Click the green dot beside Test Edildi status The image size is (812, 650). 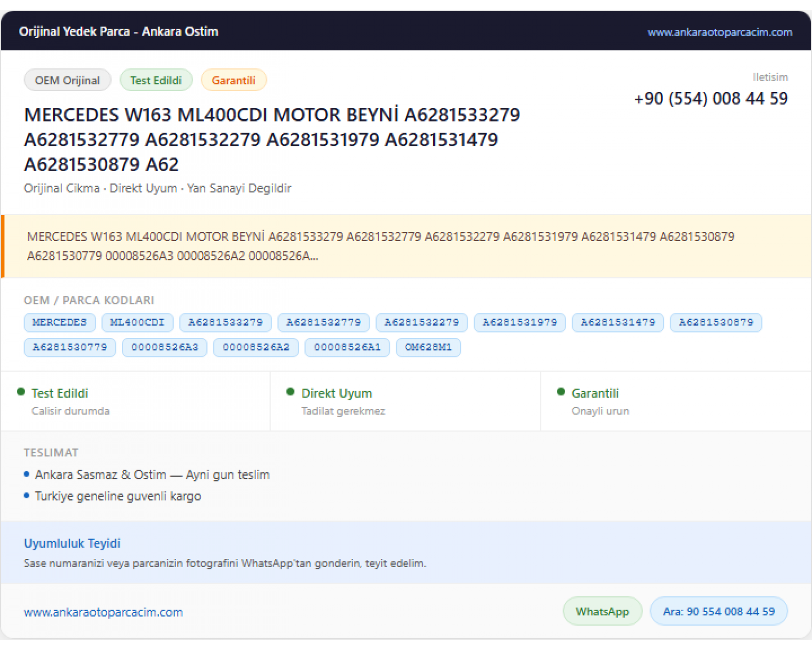click(21, 392)
